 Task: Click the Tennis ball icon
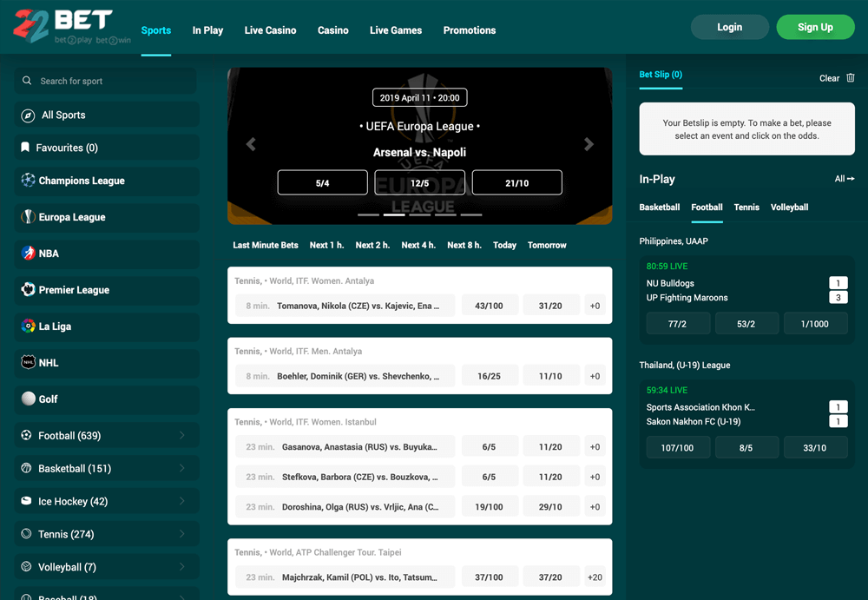point(26,534)
